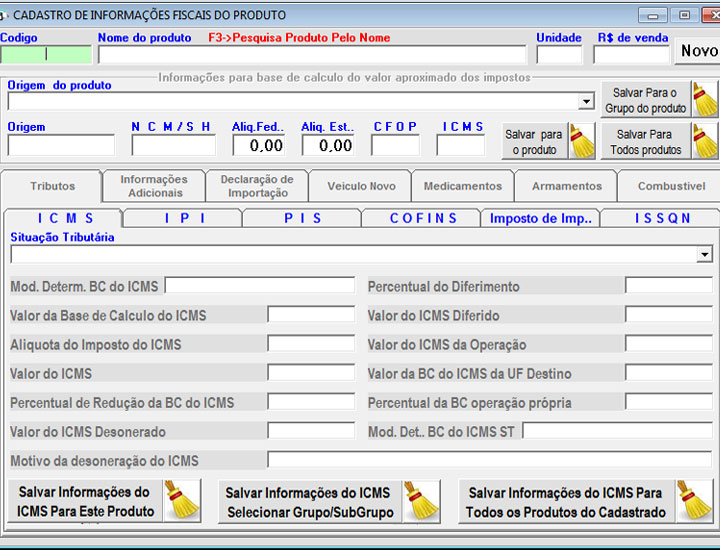Click the Aliq.Fed.. value field
Image resolution: width=720 pixels, height=550 pixels.
point(259,145)
